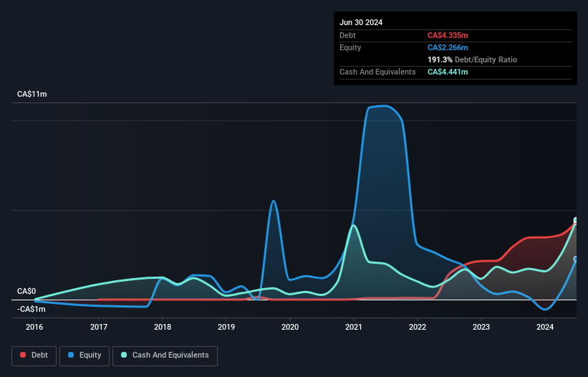Click the Jun 30 2024 tooltip date

361,22
